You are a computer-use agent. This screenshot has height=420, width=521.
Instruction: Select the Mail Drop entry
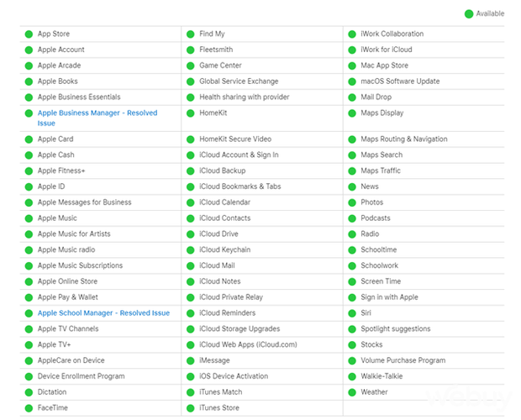click(376, 97)
